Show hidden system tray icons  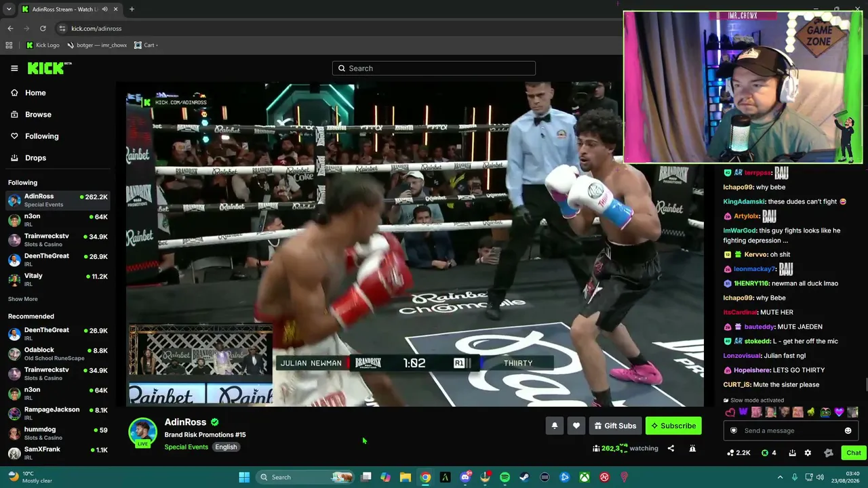pos(780,477)
